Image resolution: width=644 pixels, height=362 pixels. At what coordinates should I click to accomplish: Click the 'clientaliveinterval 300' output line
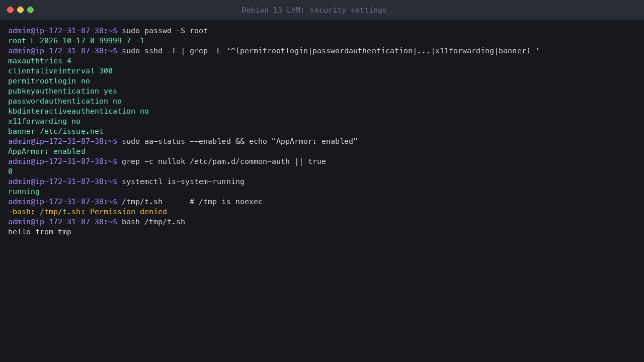pos(60,71)
